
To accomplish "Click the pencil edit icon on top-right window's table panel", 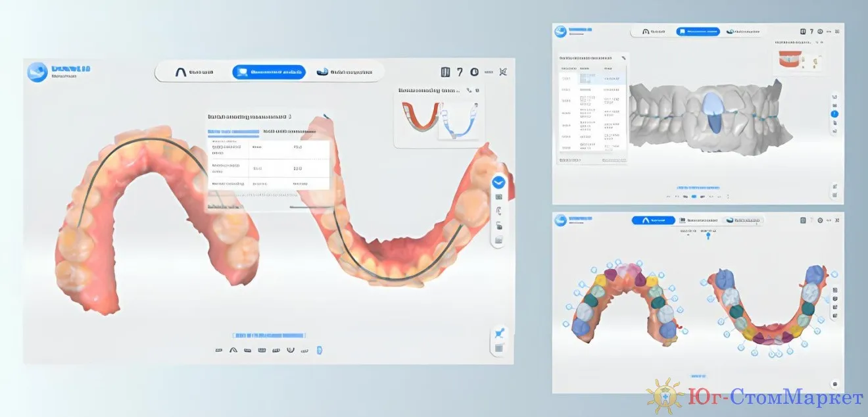I will pos(623,58).
